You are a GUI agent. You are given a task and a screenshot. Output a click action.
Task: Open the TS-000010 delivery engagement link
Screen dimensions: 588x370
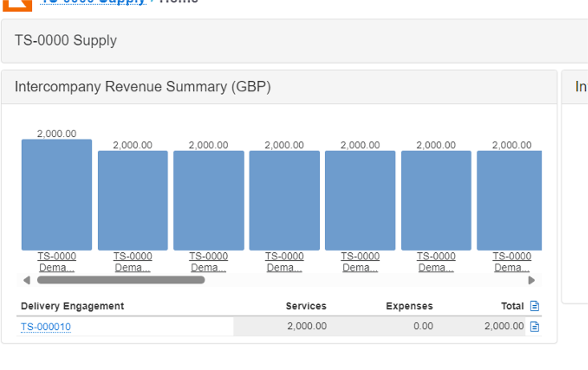pos(46,326)
